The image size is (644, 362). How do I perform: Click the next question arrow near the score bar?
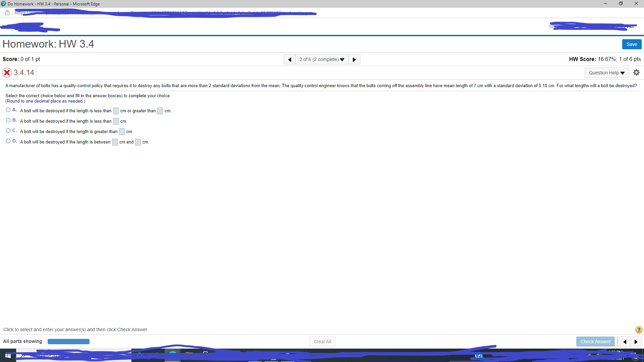coord(354,59)
